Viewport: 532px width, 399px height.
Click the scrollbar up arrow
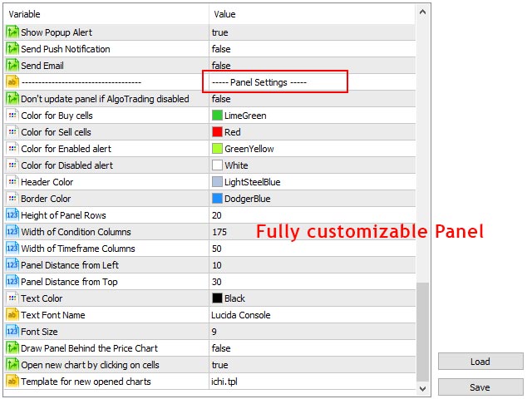tap(423, 13)
